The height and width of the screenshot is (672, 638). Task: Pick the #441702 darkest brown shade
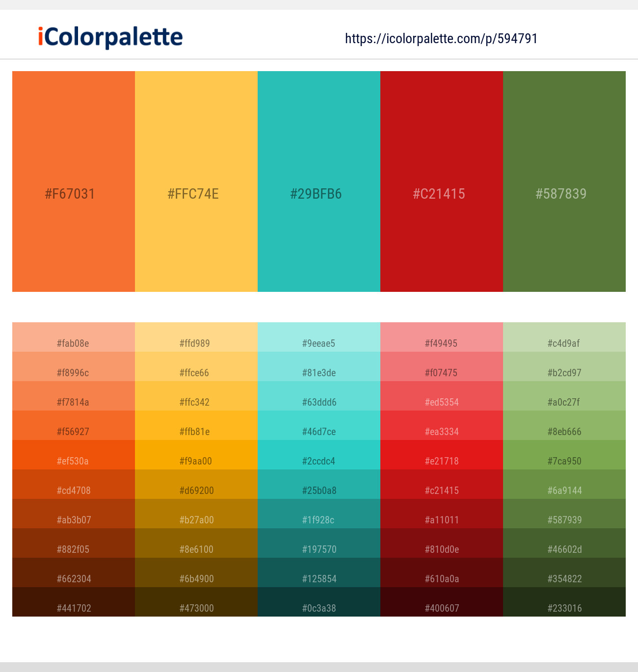coord(74,602)
